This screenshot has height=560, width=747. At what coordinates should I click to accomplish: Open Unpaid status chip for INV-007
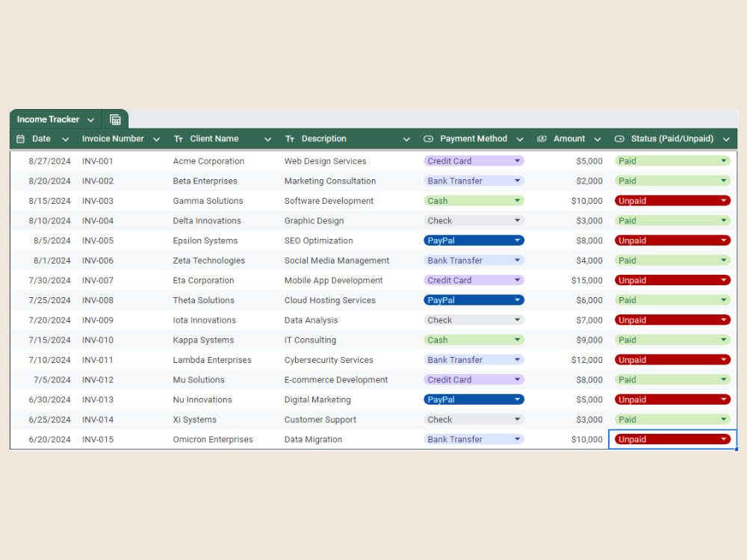tap(673, 281)
